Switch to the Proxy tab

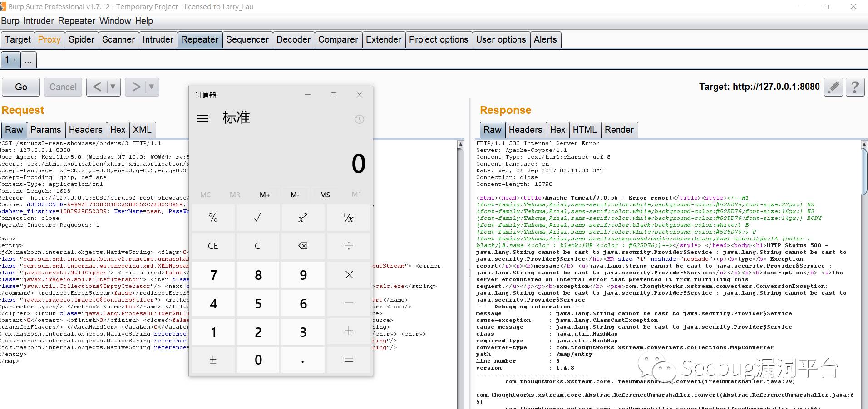click(49, 39)
